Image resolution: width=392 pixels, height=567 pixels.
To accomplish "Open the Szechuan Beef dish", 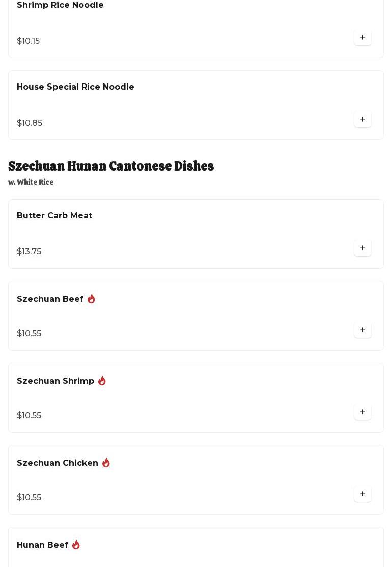I will pyautogui.click(x=50, y=299).
